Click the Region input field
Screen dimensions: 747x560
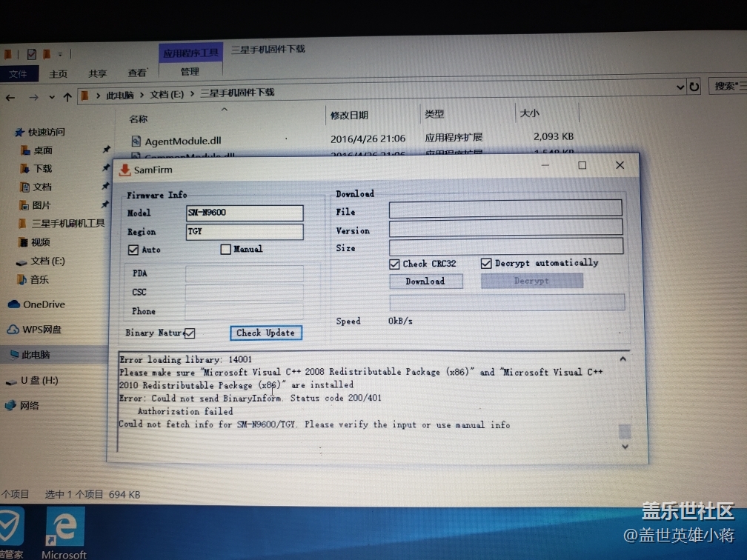click(x=245, y=232)
